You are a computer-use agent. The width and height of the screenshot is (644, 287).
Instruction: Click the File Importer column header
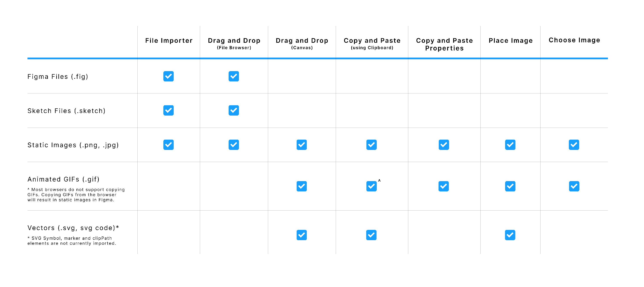(169, 41)
